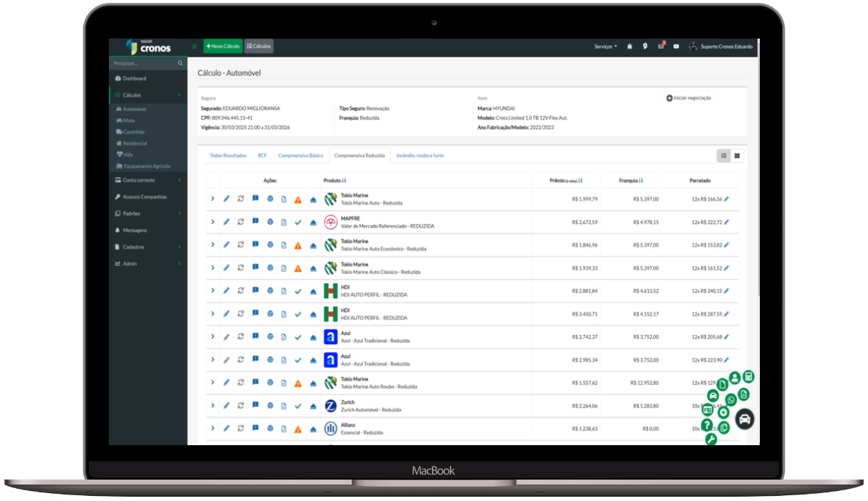Viewport: 868px width, 501px height.
Task: Open the Incêndio, roubo e furto tab
Action: click(x=420, y=155)
